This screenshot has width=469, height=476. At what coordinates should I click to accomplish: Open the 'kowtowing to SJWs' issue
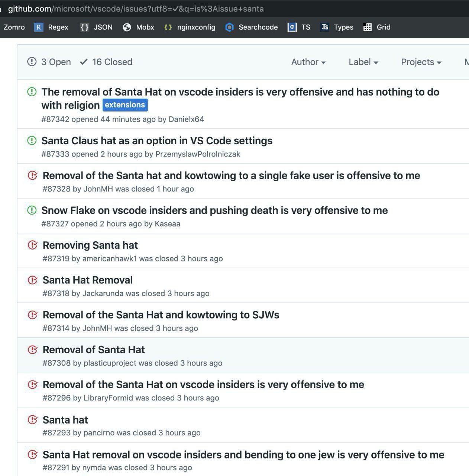point(161,315)
